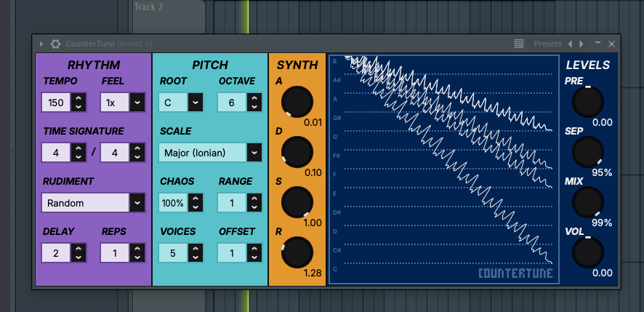Image resolution: width=644 pixels, height=312 pixels.
Task: Adjust the Tempo stepper arrows
Action: point(79,103)
